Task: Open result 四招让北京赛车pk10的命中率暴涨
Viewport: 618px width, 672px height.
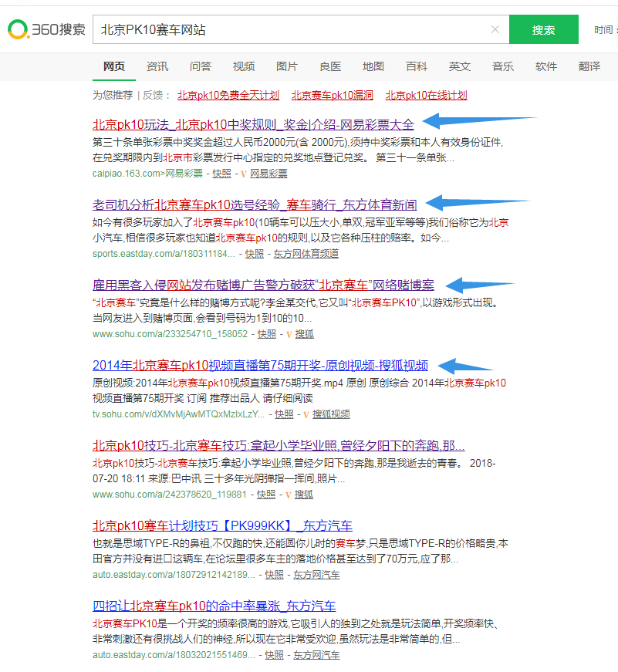Action: [214, 606]
